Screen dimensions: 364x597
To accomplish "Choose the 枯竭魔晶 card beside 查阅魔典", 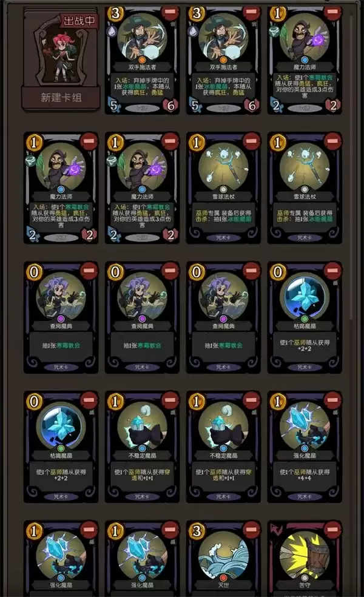I will 305,317.
